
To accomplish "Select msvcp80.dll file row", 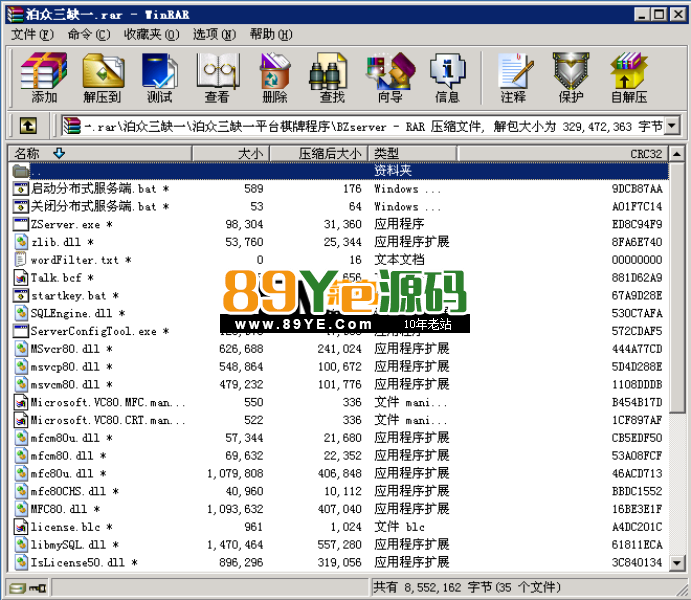I will (338, 367).
